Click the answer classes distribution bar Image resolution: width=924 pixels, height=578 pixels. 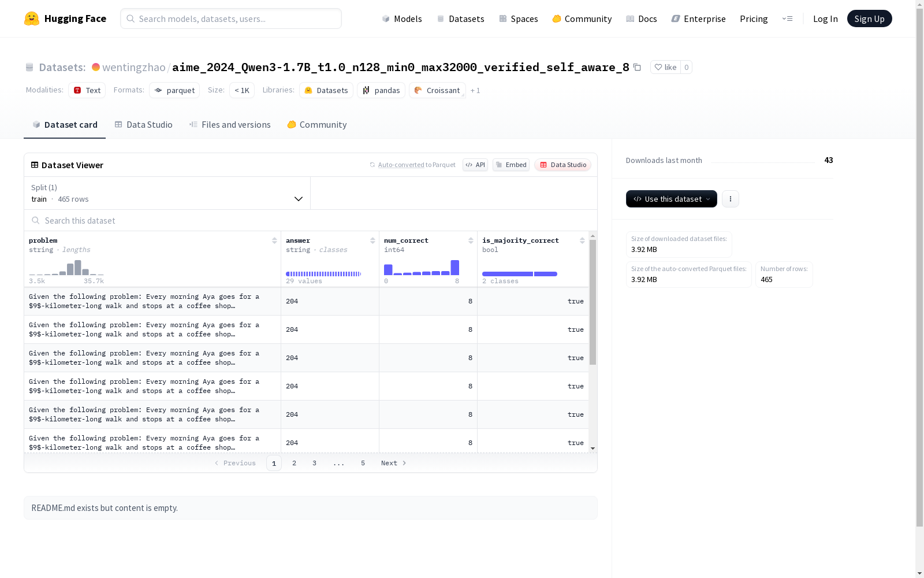point(323,274)
